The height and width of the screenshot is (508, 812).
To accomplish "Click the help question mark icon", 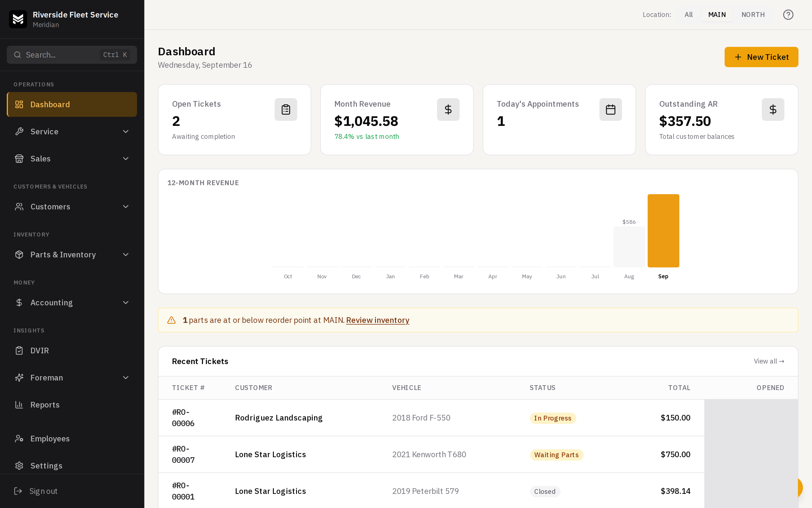I will pos(788,15).
